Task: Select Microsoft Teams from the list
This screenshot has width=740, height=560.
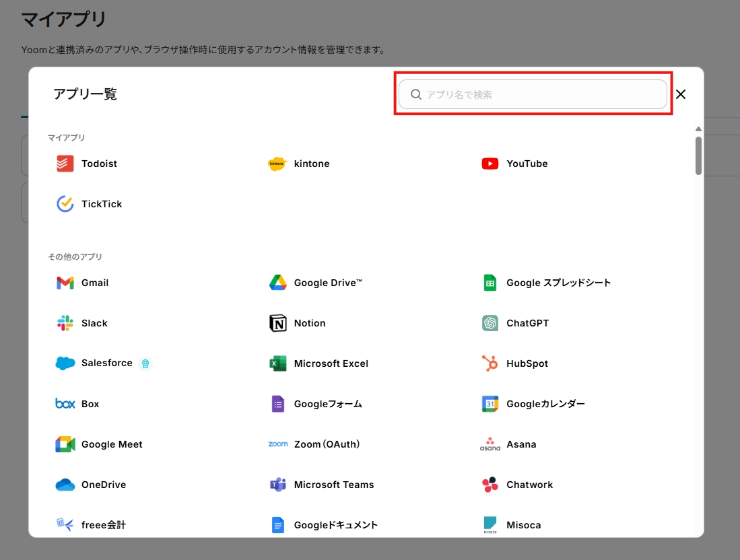Action: (333, 485)
